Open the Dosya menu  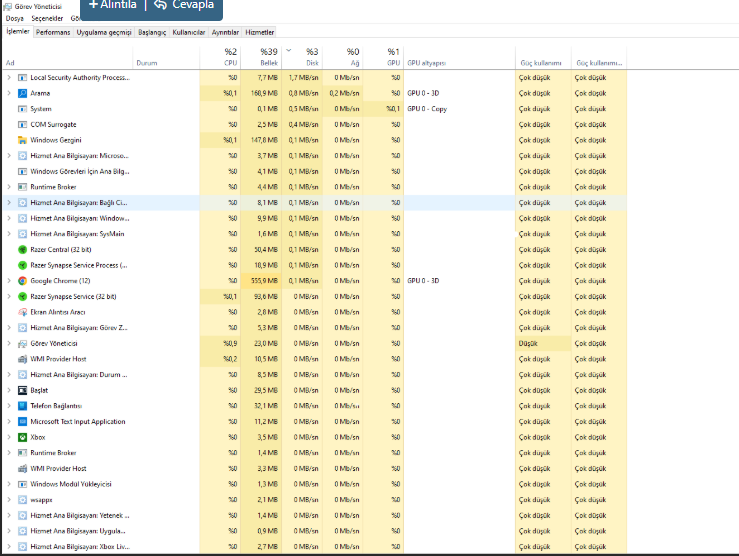(x=15, y=18)
